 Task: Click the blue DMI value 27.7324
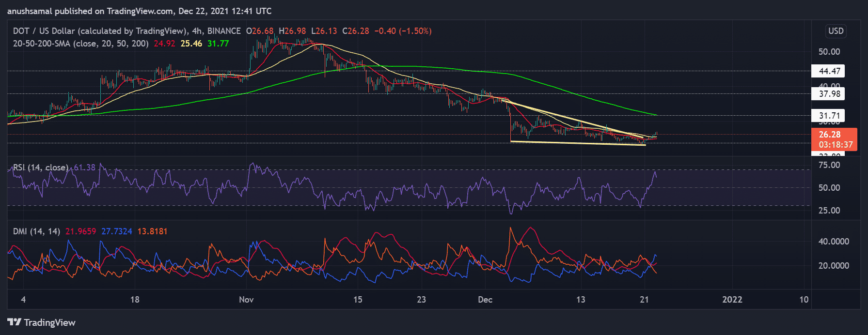click(x=116, y=231)
